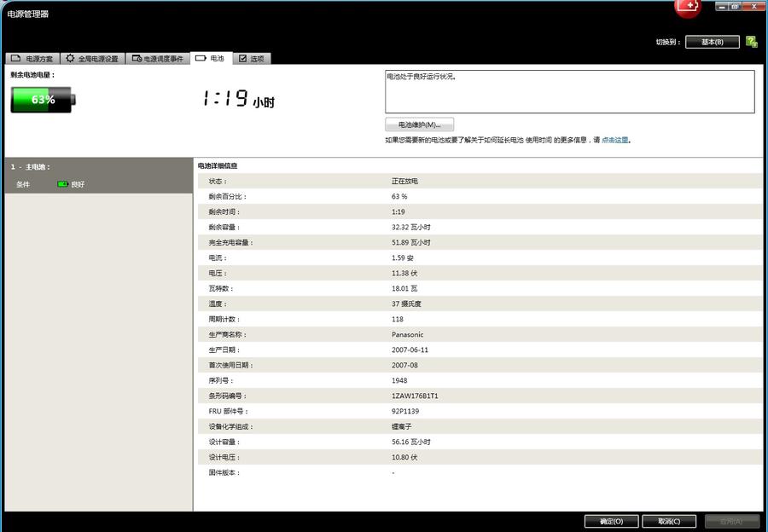768x532 pixels.
Task: Click the green battery condition icon
Action: [x=62, y=184]
